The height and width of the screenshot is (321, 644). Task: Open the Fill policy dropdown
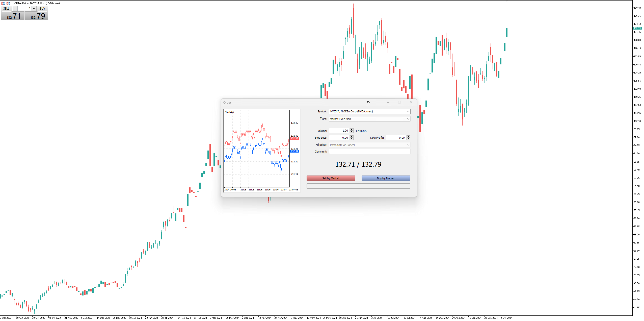[x=408, y=145]
